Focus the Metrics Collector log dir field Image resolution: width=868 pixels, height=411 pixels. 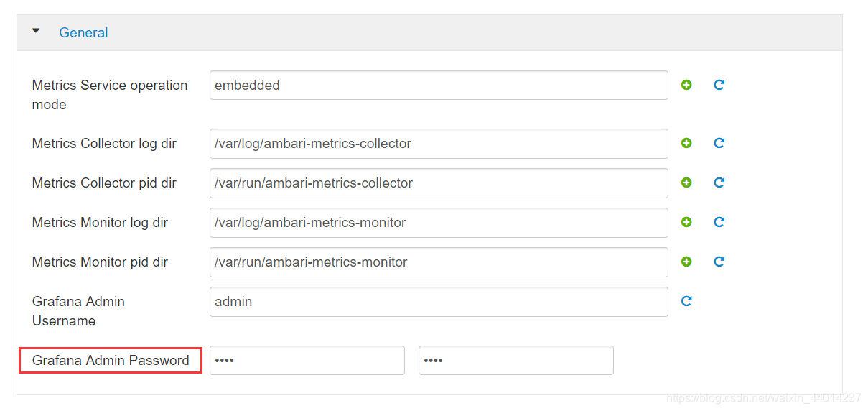(x=439, y=144)
